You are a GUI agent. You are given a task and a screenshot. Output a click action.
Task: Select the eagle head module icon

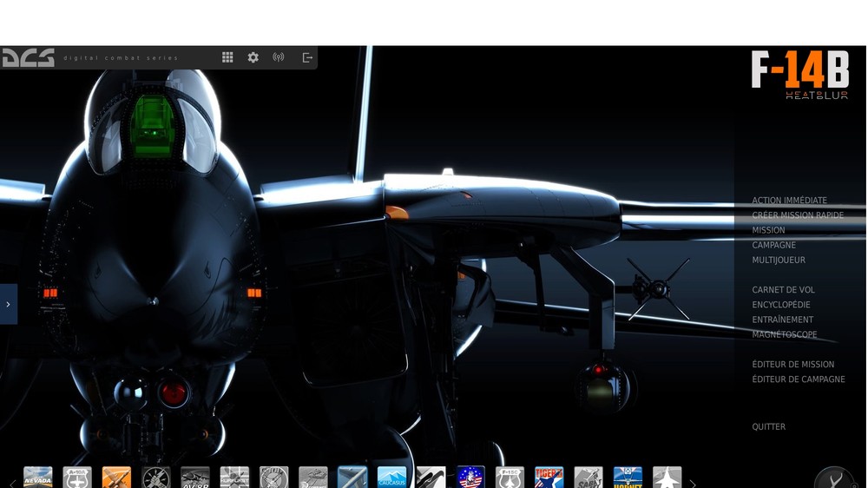[x=431, y=477]
